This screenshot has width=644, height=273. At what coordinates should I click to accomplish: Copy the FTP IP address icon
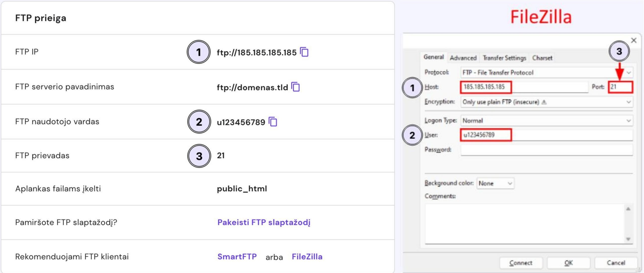point(304,52)
